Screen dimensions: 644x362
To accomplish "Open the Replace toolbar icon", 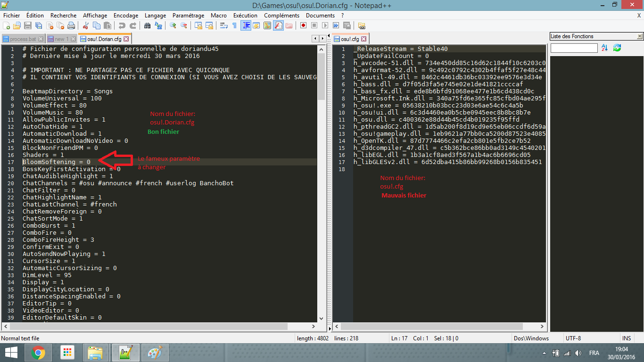I will pos(158,25).
